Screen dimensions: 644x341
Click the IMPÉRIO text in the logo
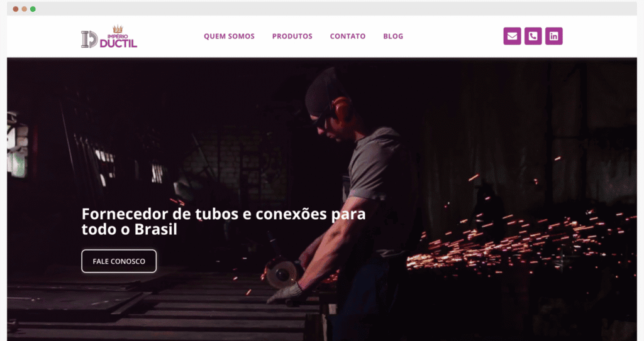118,36
